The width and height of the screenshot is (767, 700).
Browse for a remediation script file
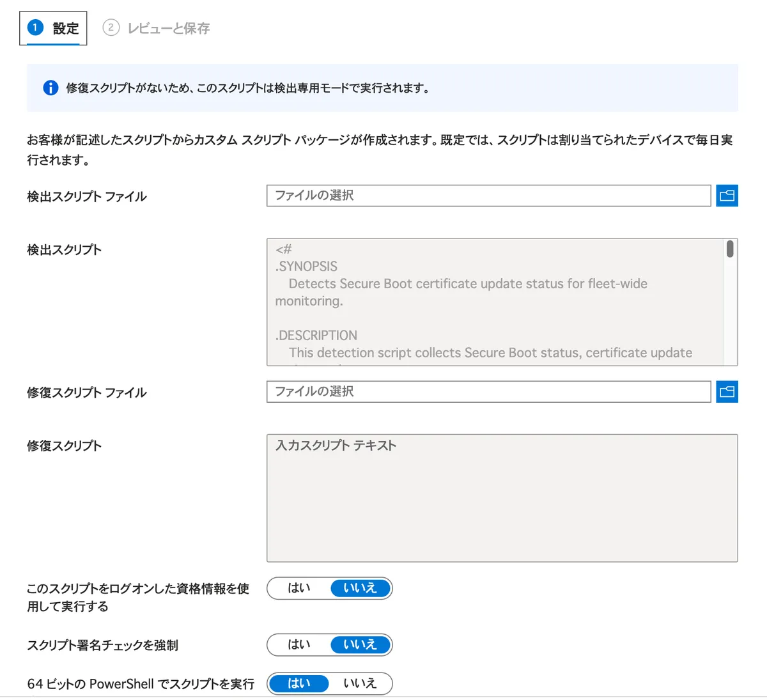(727, 392)
